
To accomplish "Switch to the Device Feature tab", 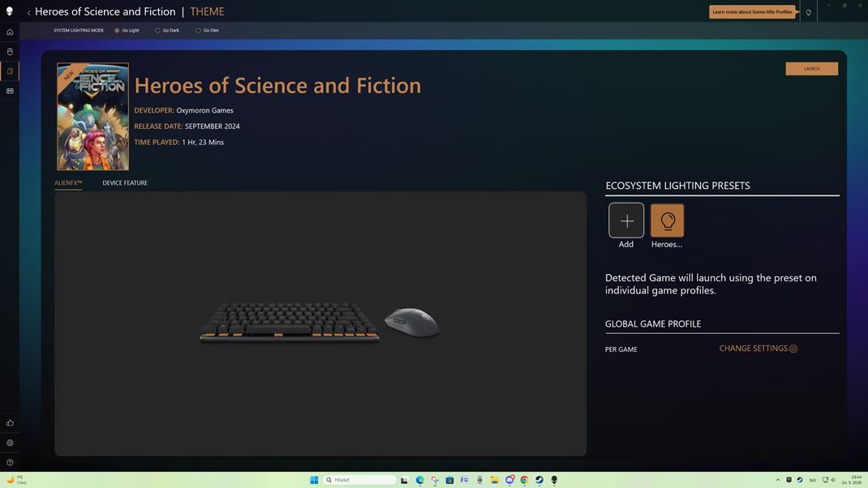I will (125, 183).
